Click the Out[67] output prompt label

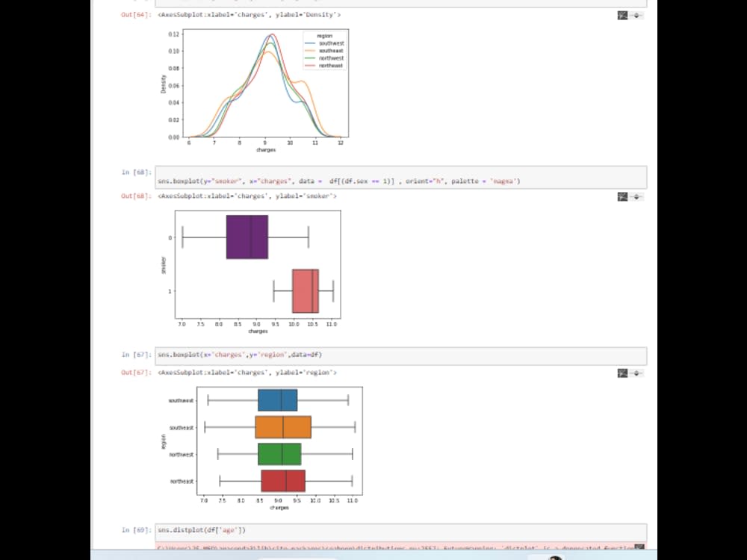(136, 373)
